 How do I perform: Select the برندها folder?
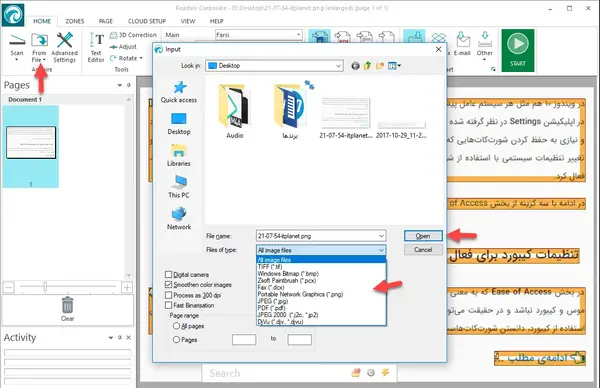coord(290,111)
